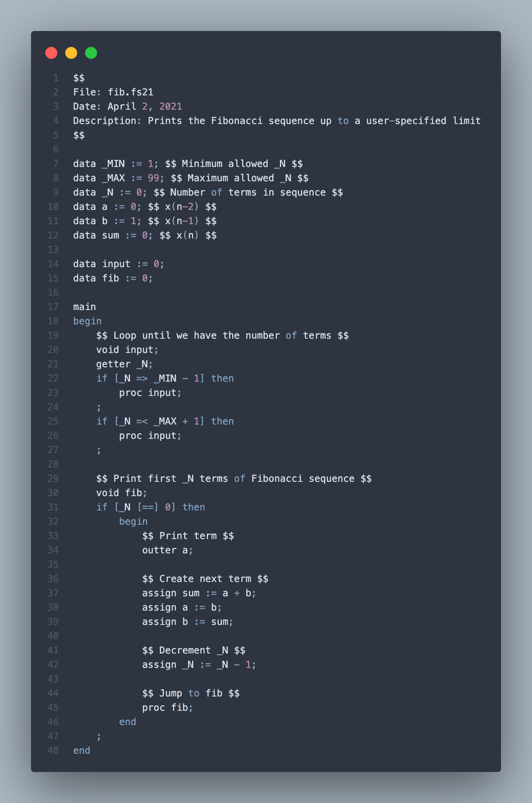Click the value 99 on _MAX line
532x803 pixels.
153,178
